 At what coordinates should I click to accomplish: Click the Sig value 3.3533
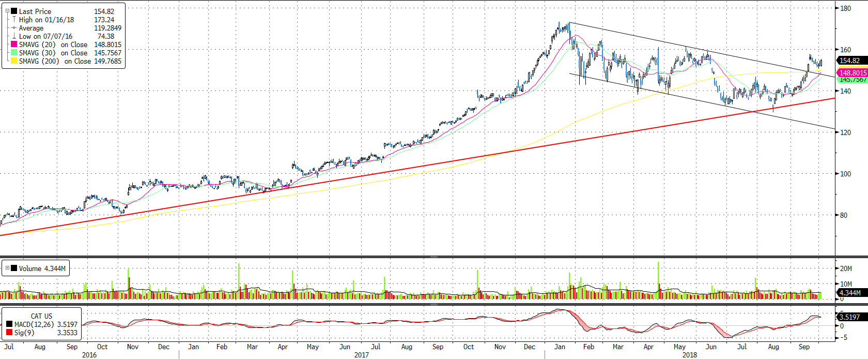[67, 333]
